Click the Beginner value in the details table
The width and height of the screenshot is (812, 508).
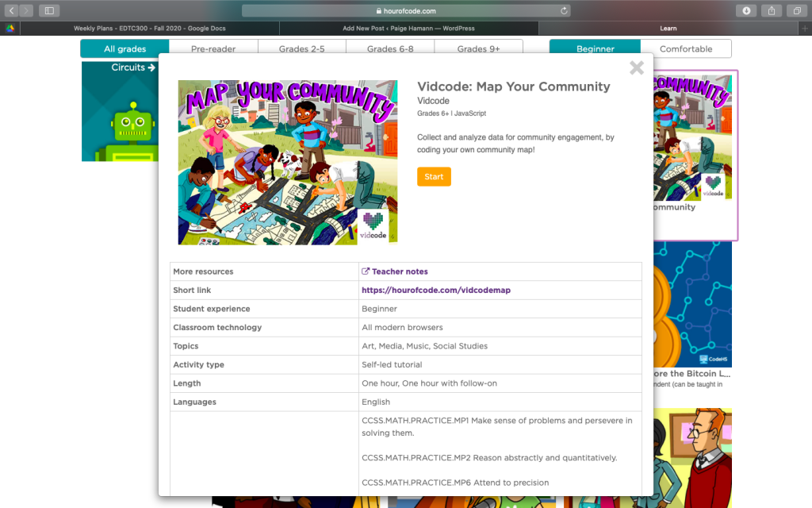[x=379, y=309]
